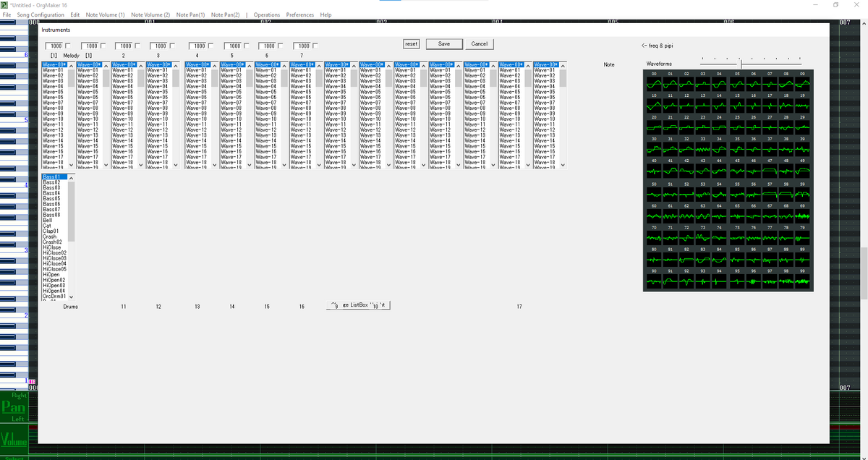Viewport: 868px width, 460px height.
Task: Pick HiOpen02 in the Drums list
Action: pyautogui.click(x=54, y=280)
